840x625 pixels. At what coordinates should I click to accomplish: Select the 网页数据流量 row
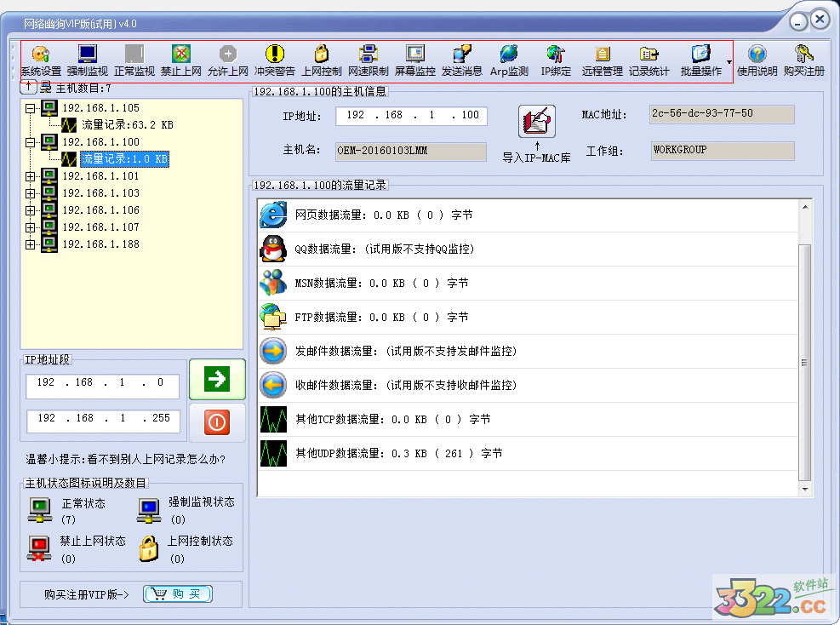(x=528, y=215)
